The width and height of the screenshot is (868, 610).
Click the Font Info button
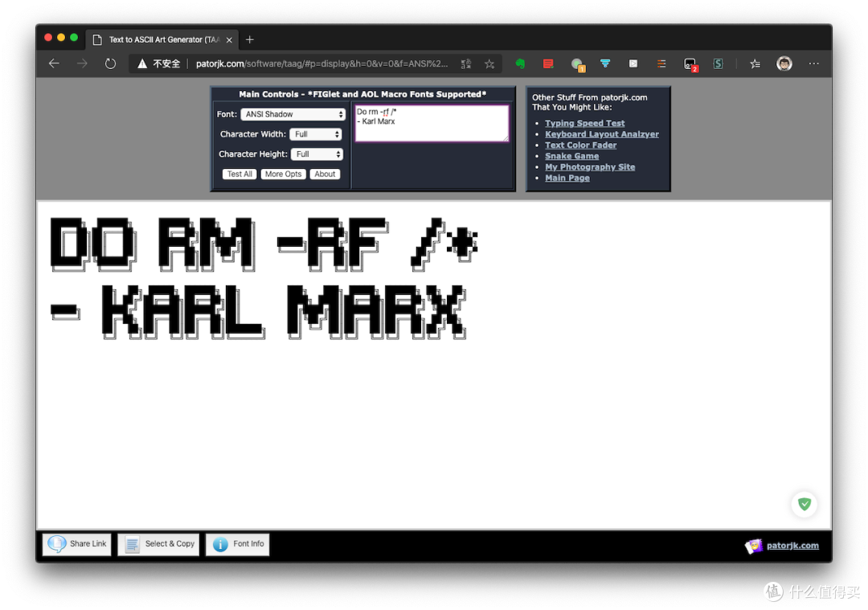coord(237,544)
